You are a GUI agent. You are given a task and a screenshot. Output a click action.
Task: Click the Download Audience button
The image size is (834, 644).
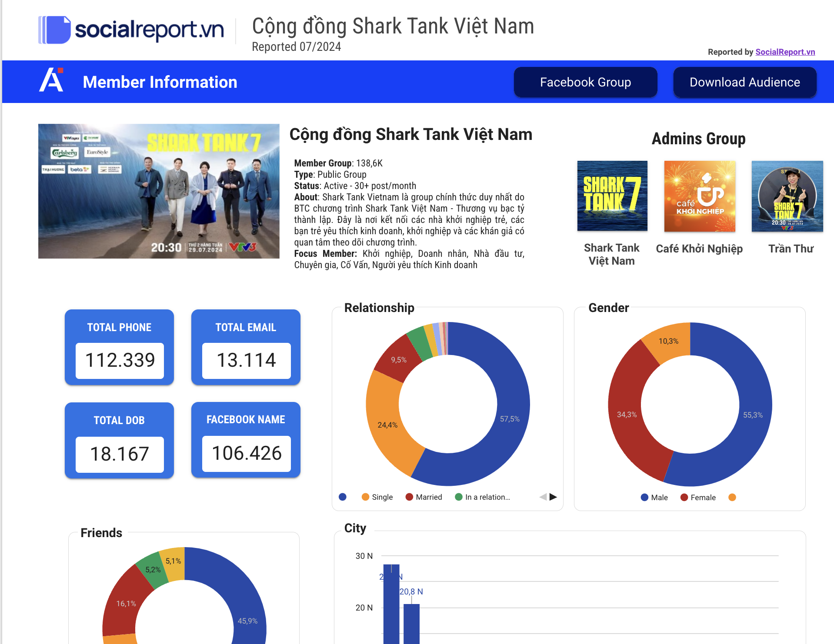point(744,82)
